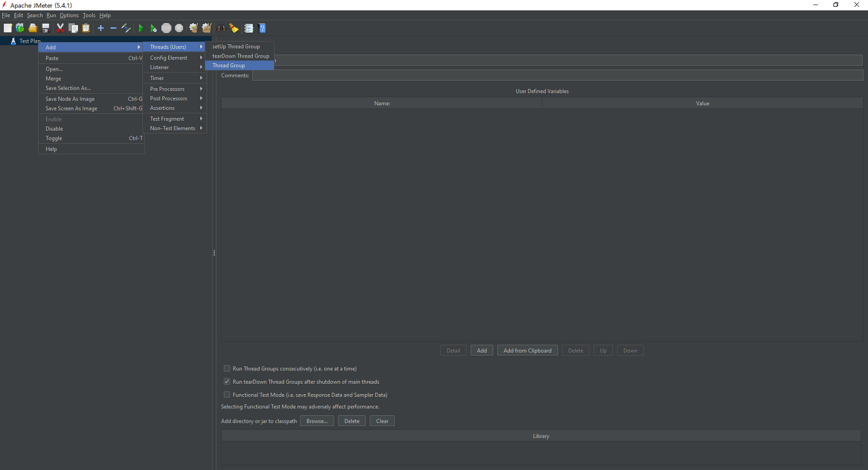Click the Collapse All minus icon
The image size is (868, 470).
point(113,28)
